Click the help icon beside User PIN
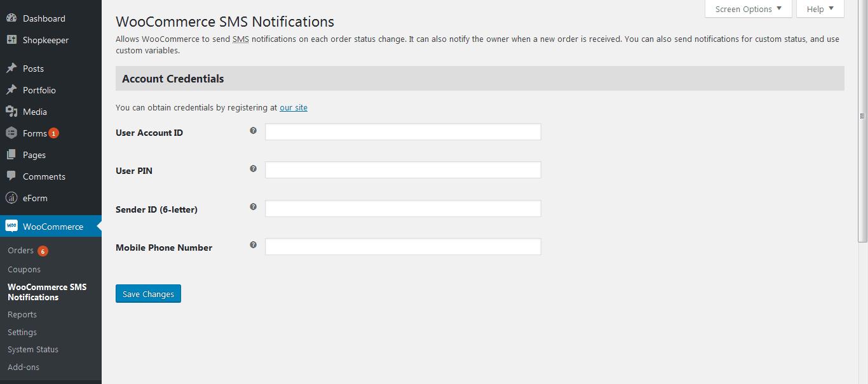Image resolution: width=868 pixels, height=384 pixels. (x=253, y=169)
